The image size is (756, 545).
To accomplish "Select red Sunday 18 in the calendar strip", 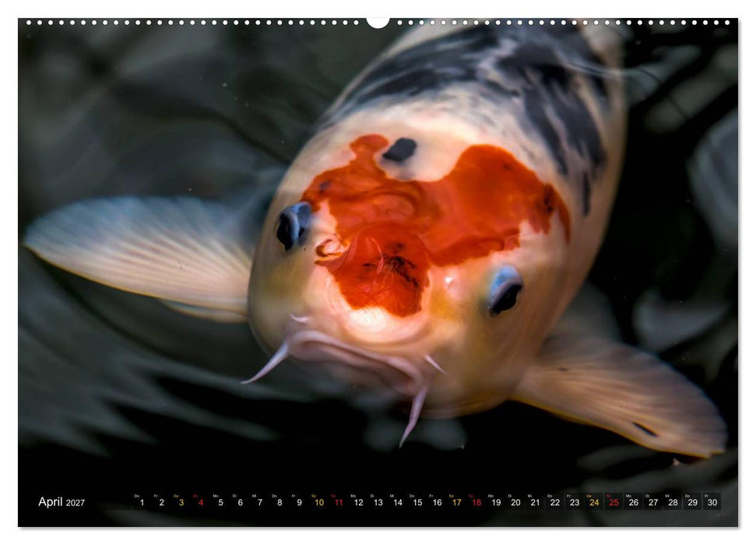I will coord(476,501).
